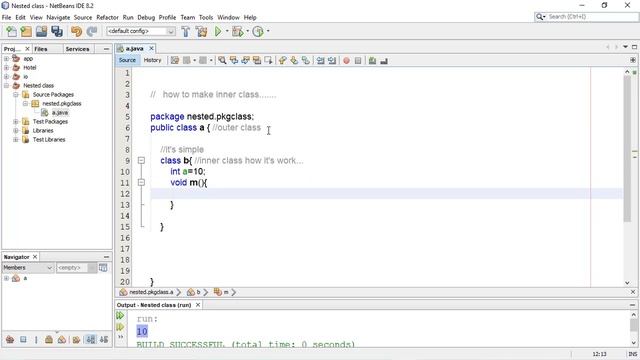Viewport: 640px width, 360px height.
Task: Click the Profile Project clock icon
Action: [x=258, y=31]
